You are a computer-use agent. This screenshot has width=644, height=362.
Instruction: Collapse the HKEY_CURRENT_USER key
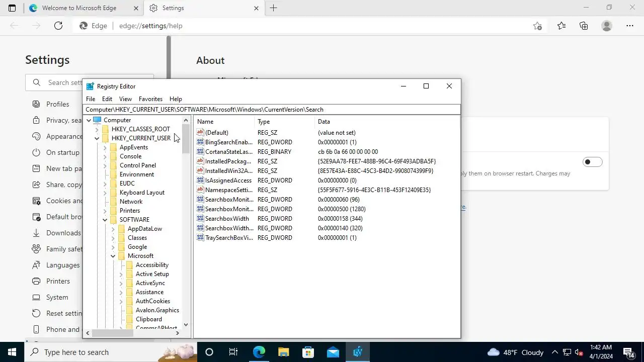97,138
